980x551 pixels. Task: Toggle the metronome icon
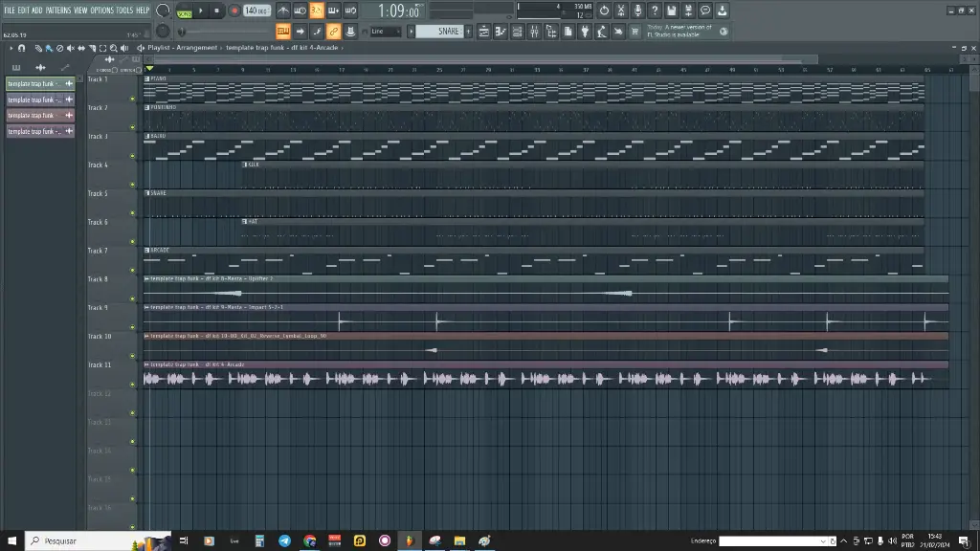click(x=283, y=11)
